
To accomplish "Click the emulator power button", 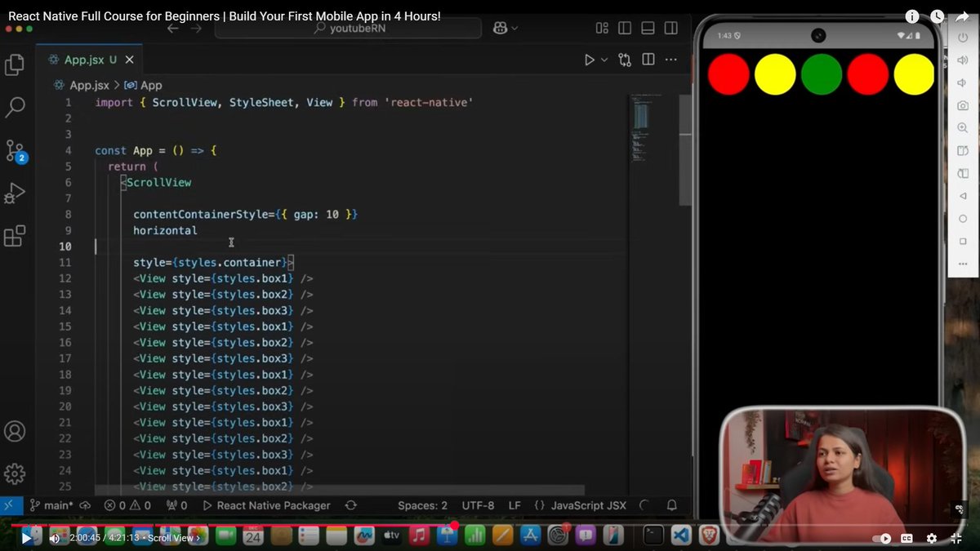I will click(963, 38).
